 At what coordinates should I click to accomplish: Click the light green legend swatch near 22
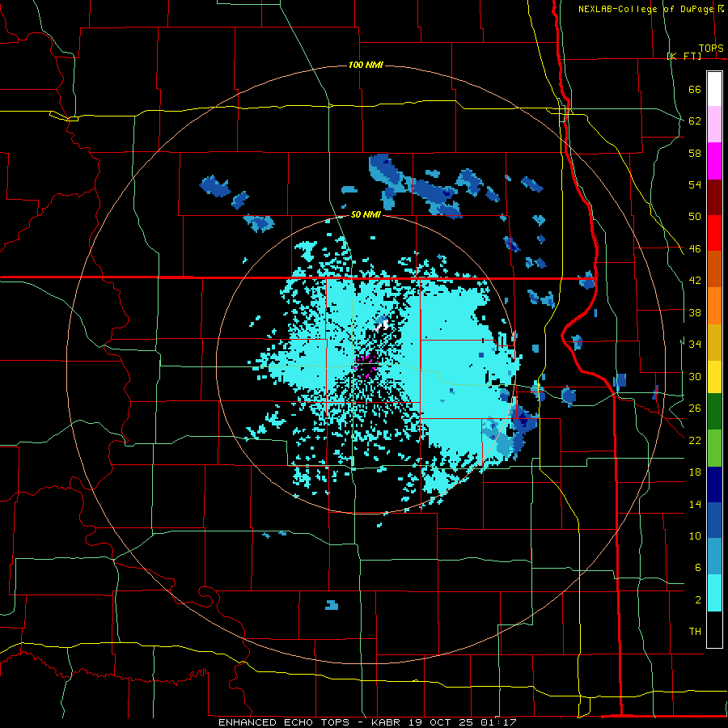coord(714,448)
